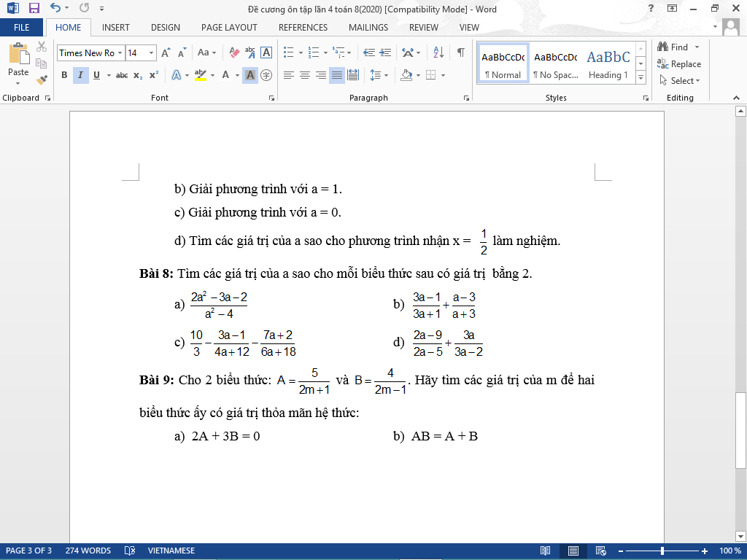
Task: Click the zoom slider handle
Action: pos(662,551)
